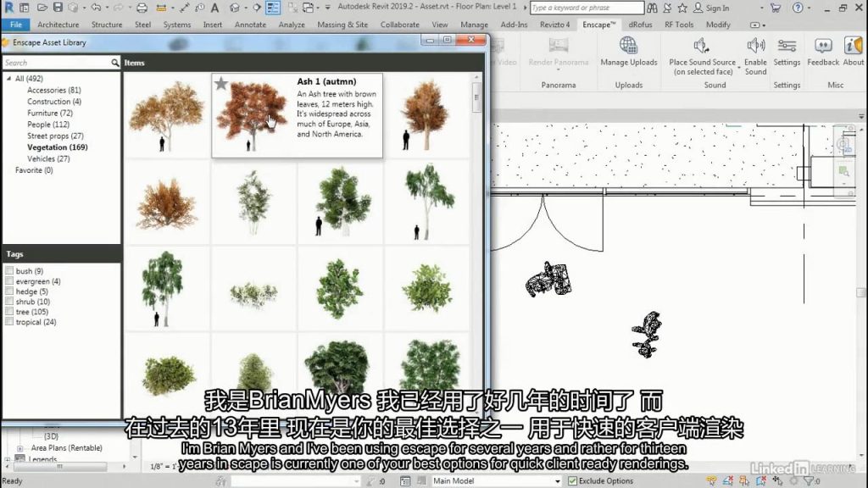
Task: Select the Accessories (81) category
Action: point(54,90)
